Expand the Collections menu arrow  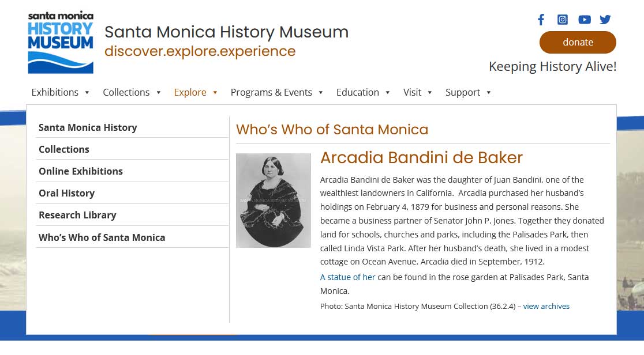pyautogui.click(x=159, y=93)
